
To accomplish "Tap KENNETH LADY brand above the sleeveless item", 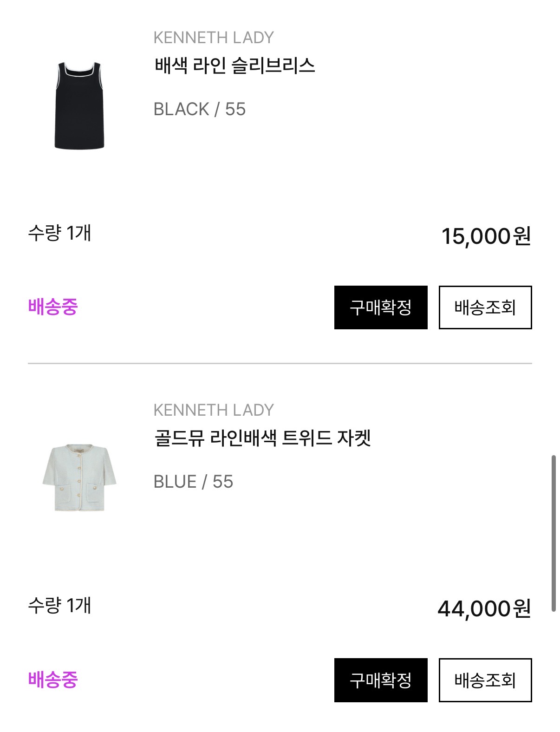I will pos(214,38).
